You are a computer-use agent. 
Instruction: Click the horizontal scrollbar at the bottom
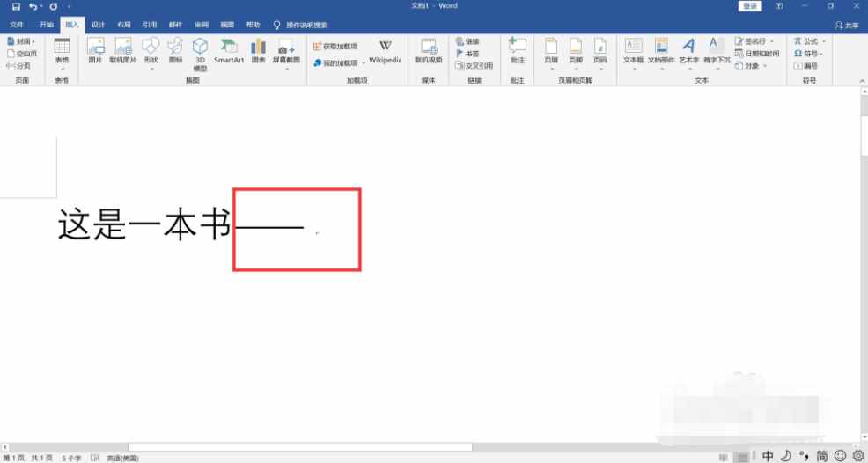pos(299,447)
